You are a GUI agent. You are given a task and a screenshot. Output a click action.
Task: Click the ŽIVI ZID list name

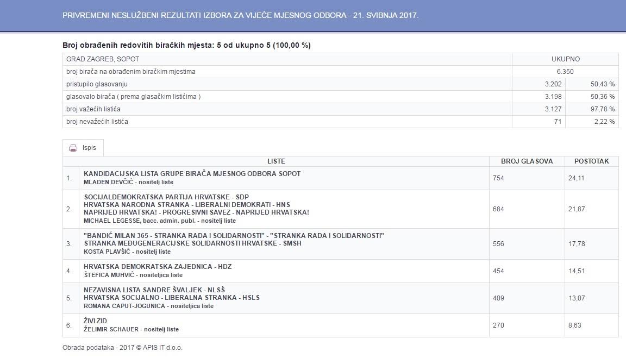click(x=96, y=321)
